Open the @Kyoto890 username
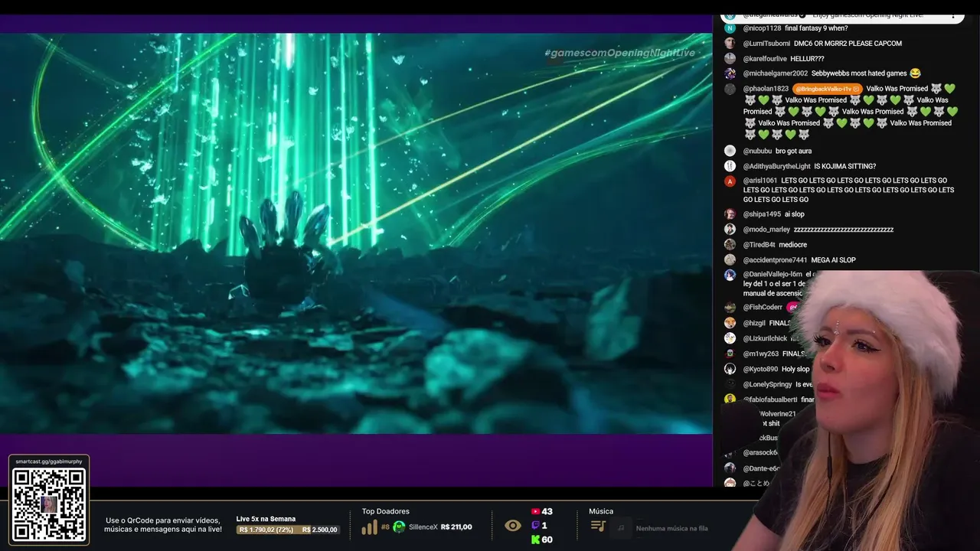This screenshot has height=551, width=980. click(760, 369)
